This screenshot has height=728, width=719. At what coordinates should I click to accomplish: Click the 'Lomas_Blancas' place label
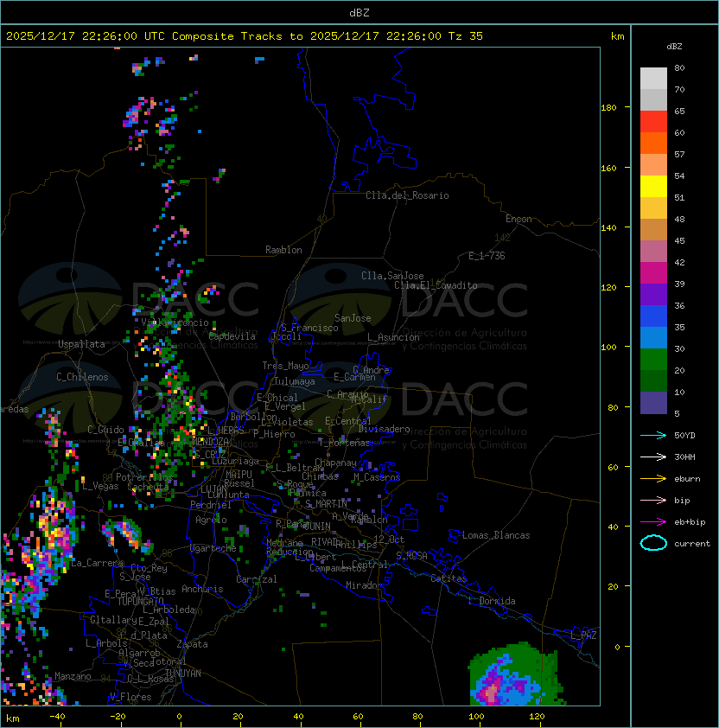pyautogui.click(x=496, y=535)
